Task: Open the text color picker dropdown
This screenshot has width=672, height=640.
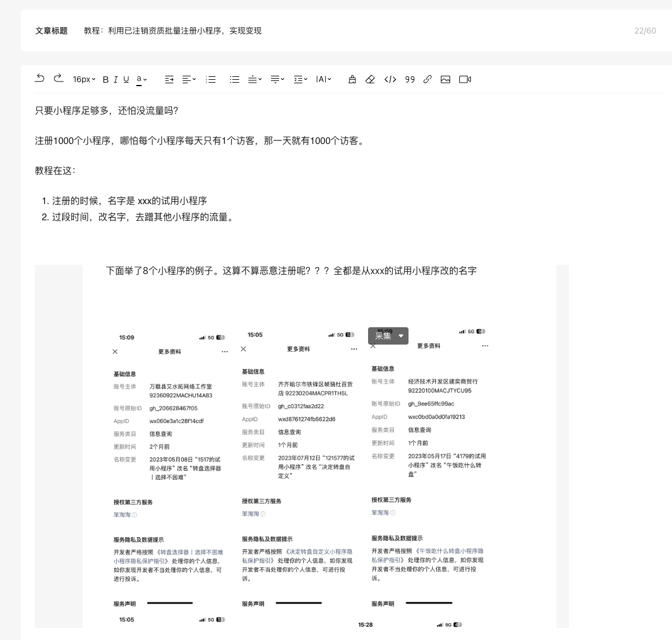Action: tap(142, 79)
